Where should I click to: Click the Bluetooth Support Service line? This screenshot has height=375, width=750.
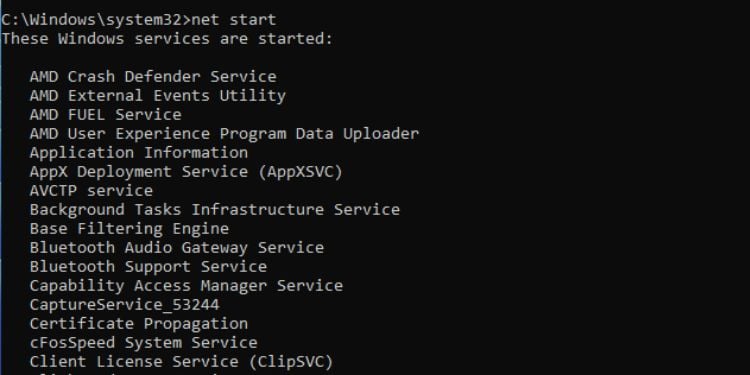pos(148,266)
